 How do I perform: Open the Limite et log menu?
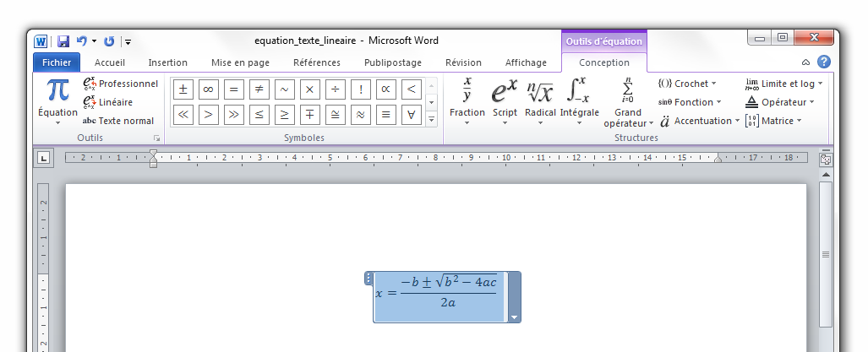coord(783,84)
